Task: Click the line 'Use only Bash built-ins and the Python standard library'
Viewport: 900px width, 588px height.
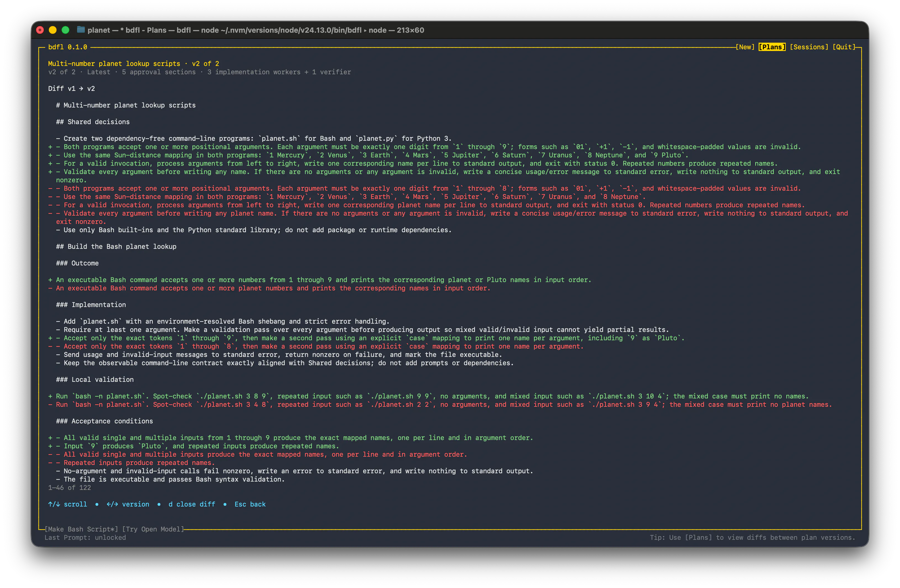Action: [254, 230]
